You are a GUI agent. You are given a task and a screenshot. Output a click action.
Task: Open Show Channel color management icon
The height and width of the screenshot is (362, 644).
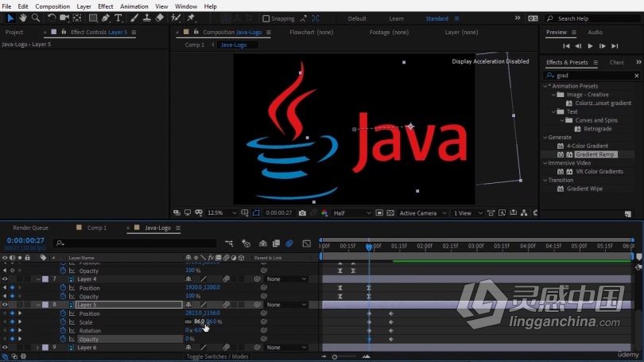pos(324,213)
